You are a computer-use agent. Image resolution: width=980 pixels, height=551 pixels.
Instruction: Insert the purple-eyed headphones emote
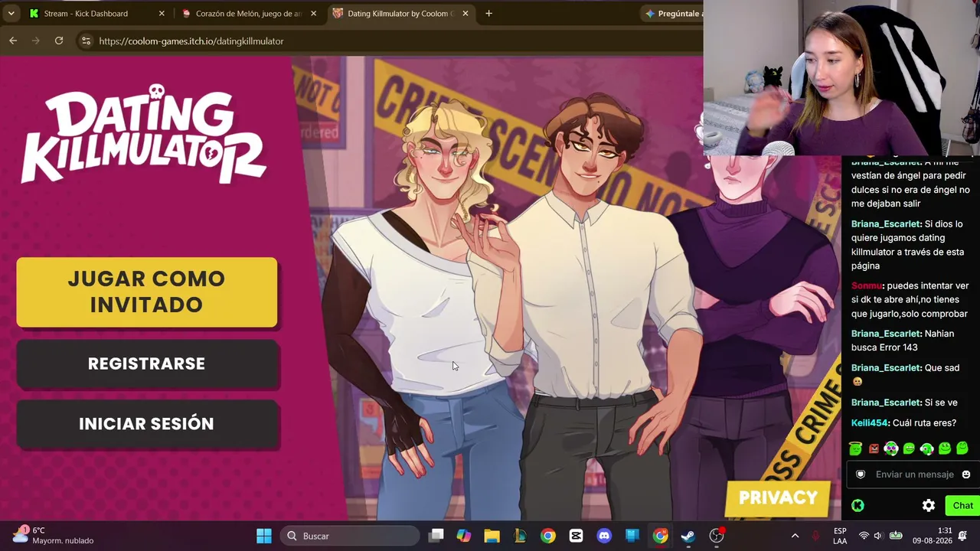point(891,448)
